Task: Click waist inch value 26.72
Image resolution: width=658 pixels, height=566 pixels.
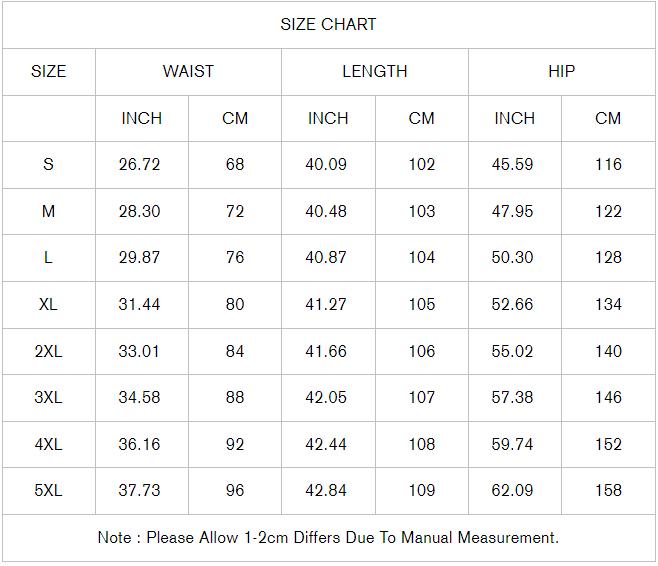Action: coord(139,164)
